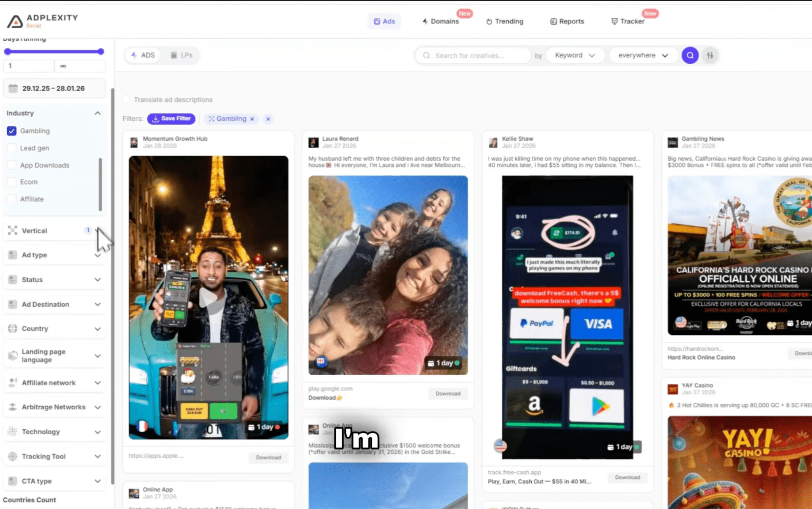Download the Kellie Shaw FreeCash ad
Image resolution: width=812 pixels, height=509 pixels.
click(x=628, y=477)
